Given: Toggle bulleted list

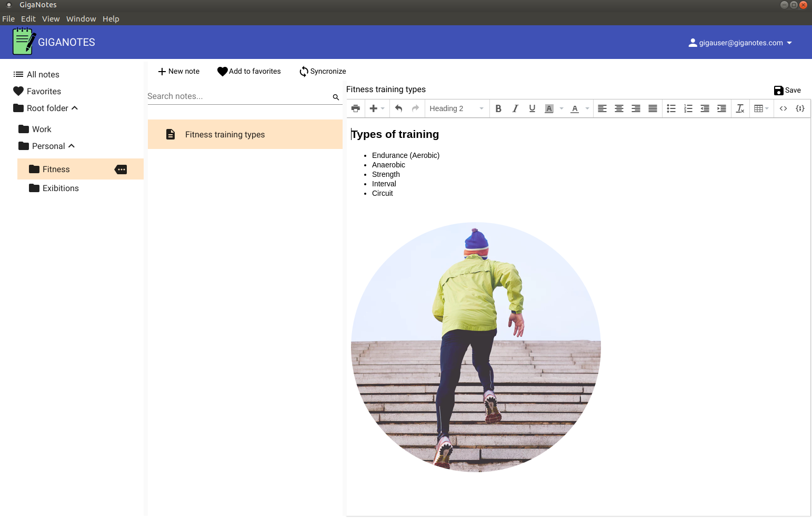Looking at the screenshot, I should (x=671, y=108).
